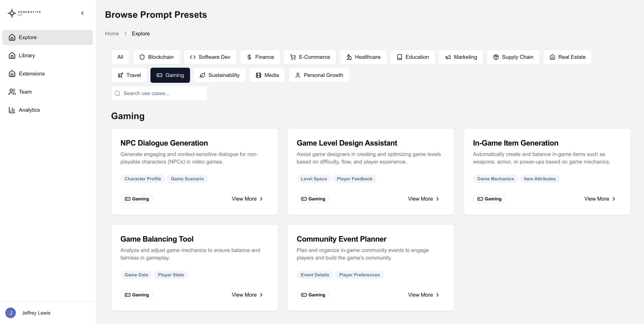Open Extensions via its sidebar icon
Viewport: 644px width, 324px height.
click(x=12, y=73)
